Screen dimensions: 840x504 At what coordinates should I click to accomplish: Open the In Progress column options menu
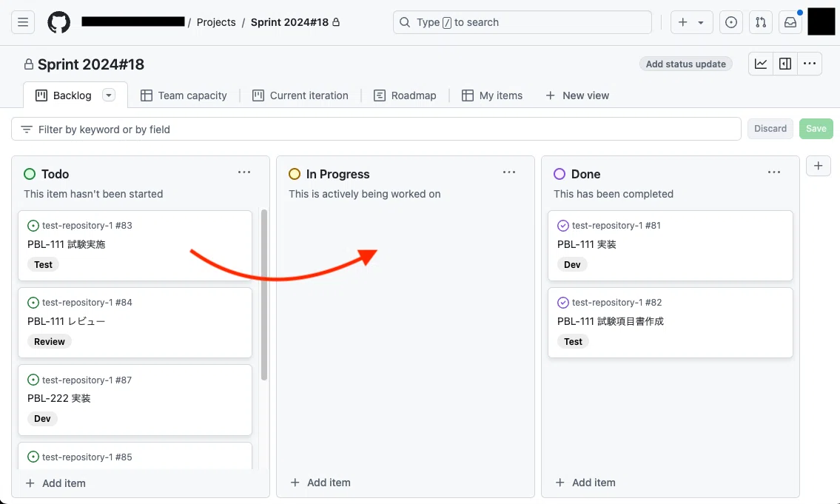point(509,172)
